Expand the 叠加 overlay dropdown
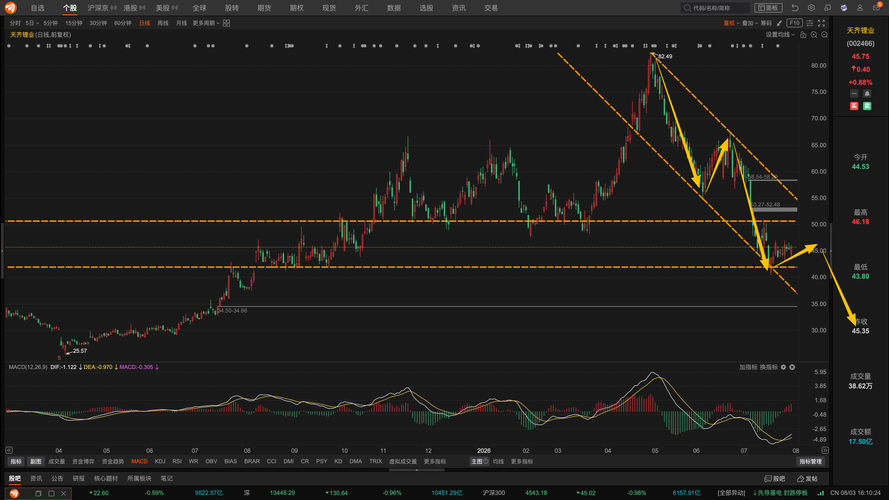 point(750,23)
